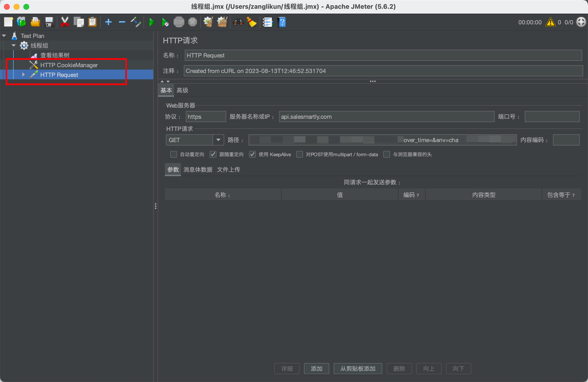Click the green Start run icon
Image resolution: width=588 pixels, height=382 pixels.
tap(152, 22)
